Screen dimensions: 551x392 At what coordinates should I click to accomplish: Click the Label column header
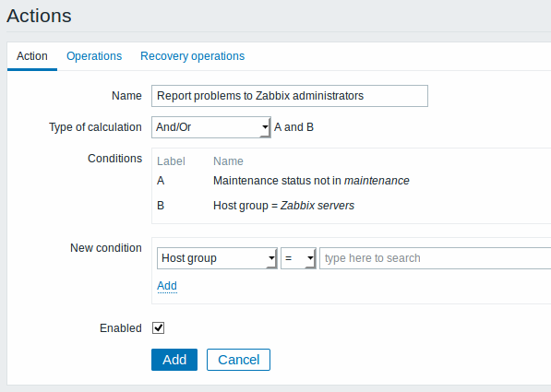pyautogui.click(x=171, y=161)
